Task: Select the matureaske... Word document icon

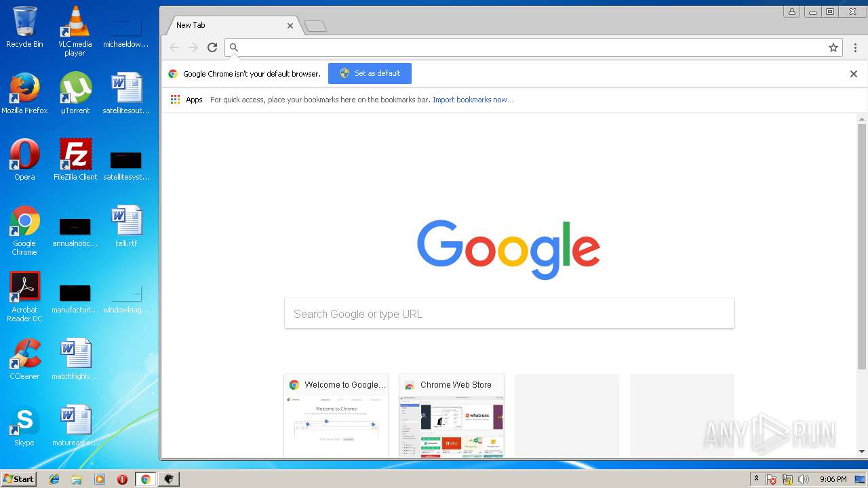Action: click(75, 426)
